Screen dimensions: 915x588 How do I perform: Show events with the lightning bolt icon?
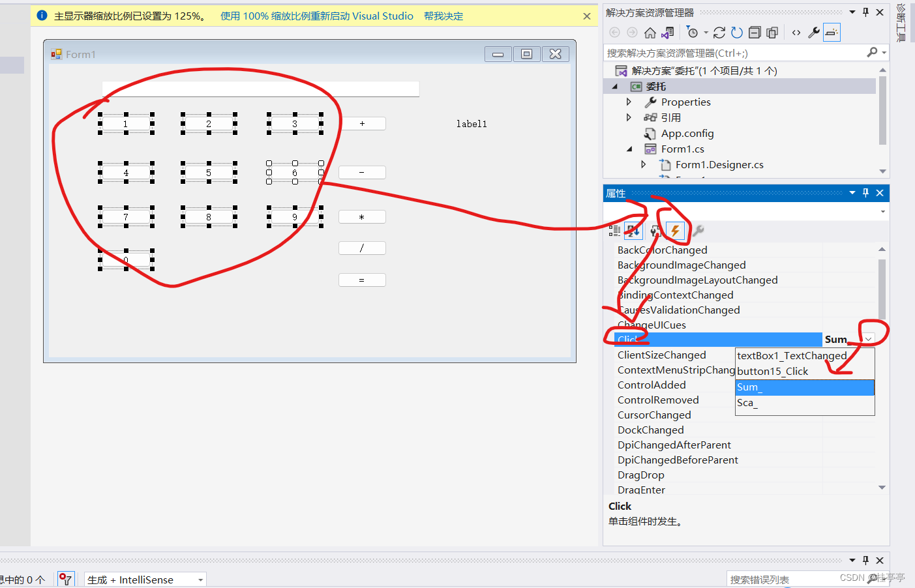tap(676, 230)
